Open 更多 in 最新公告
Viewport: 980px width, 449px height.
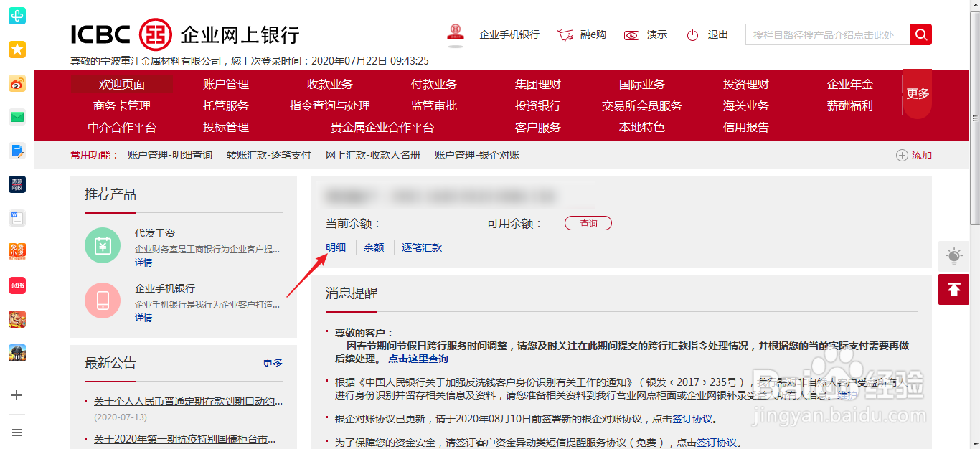[x=273, y=363]
